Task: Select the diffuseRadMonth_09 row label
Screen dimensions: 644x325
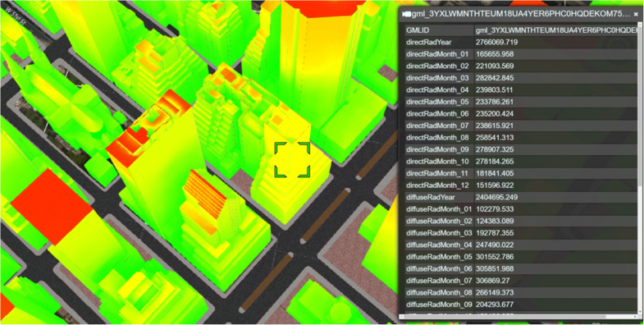Action: click(439, 304)
